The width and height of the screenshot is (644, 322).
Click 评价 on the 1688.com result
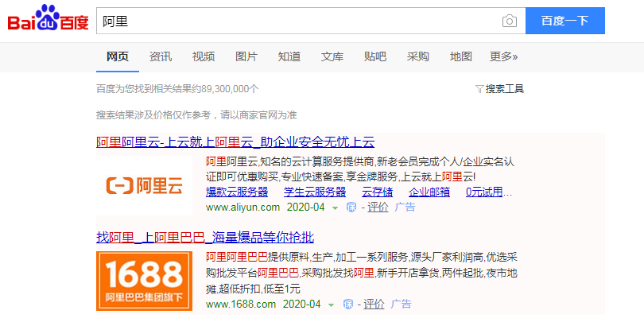(x=374, y=305)
